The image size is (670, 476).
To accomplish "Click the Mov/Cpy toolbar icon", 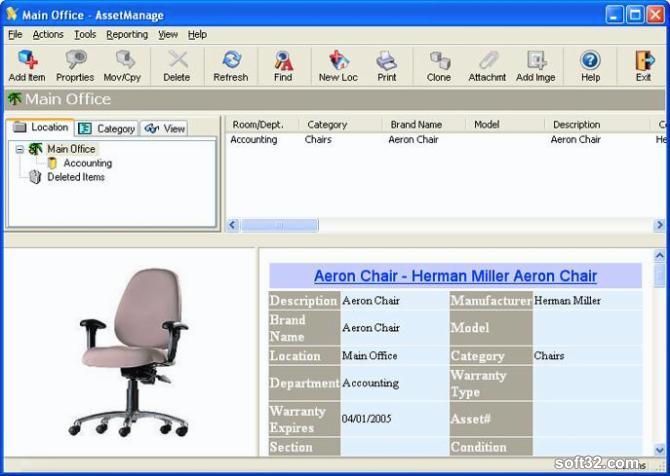I will [125, 60].
